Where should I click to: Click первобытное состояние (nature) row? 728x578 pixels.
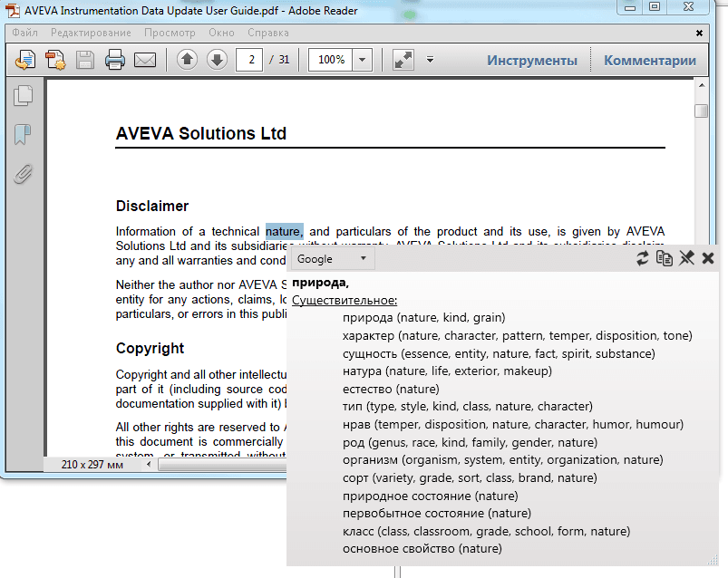coord(437,513)
